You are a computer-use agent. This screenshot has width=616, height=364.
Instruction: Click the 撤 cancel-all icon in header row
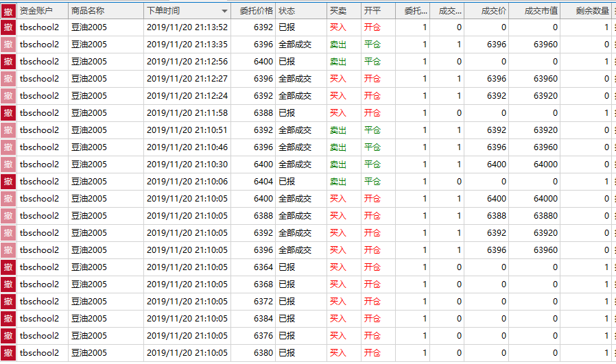(x=8, y=11)
